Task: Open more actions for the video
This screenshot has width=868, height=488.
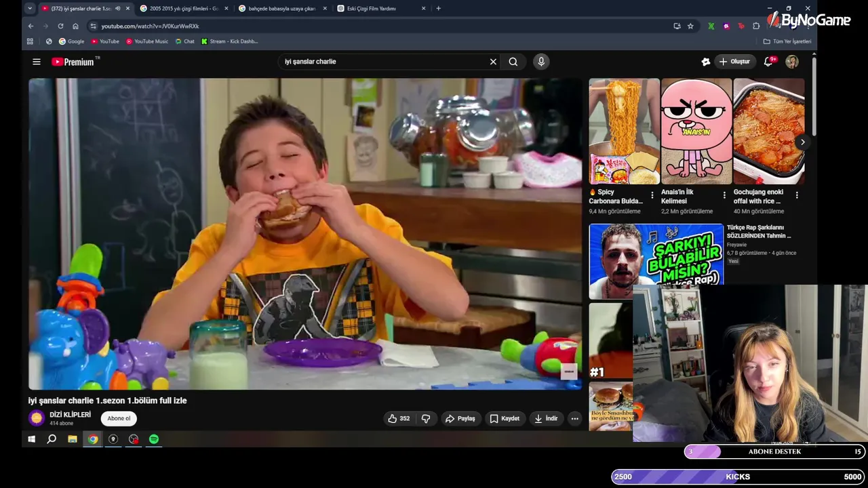Action: 574,419
